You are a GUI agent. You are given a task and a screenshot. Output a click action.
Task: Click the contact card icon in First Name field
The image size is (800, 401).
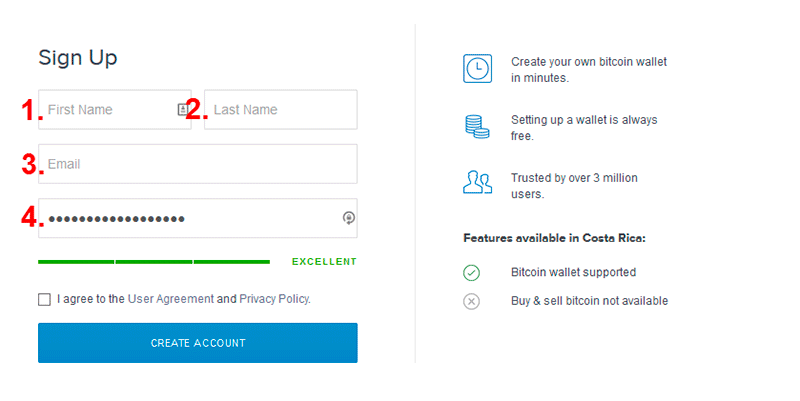click(x=183, y=109)
